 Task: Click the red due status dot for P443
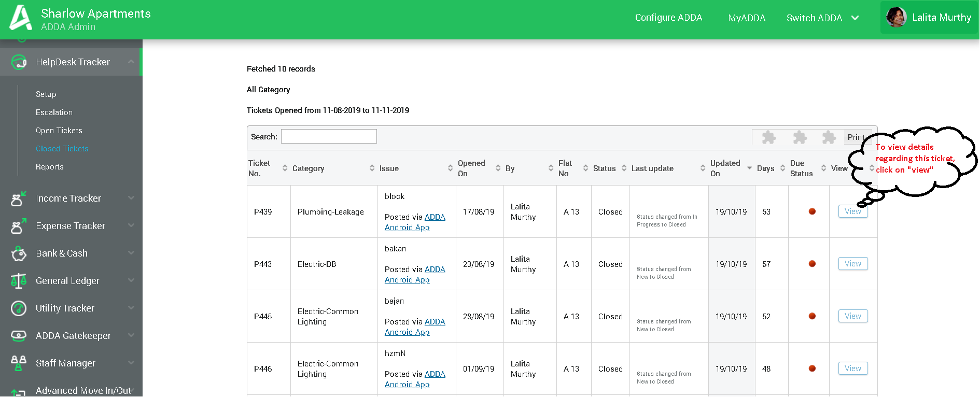(813, 264)
